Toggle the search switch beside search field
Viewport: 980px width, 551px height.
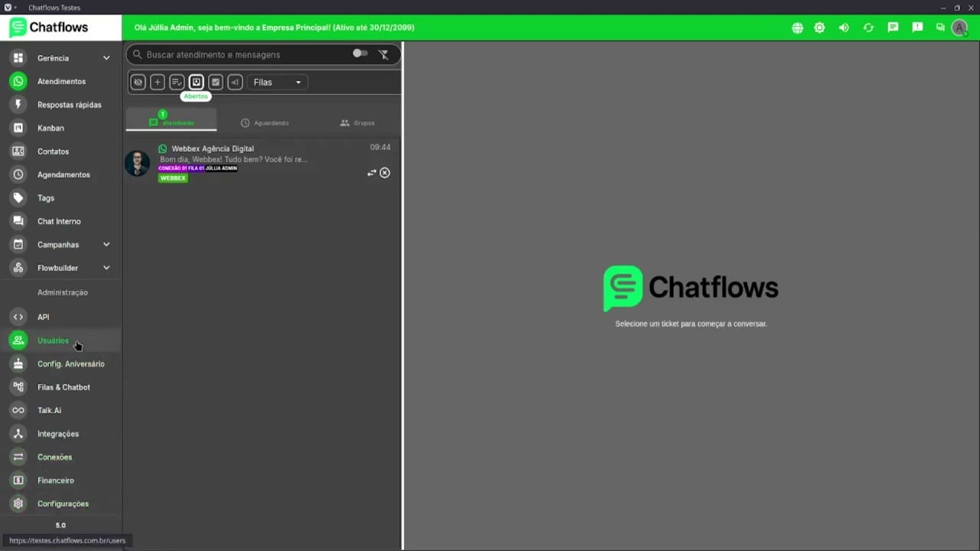(360, 54)
